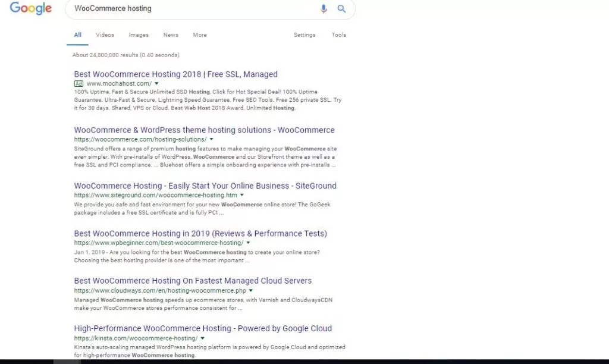Open High-Performance WooCommerce Hosting Google Cloud result
Screen dimensions: 609x364
(x=203, y=329)
